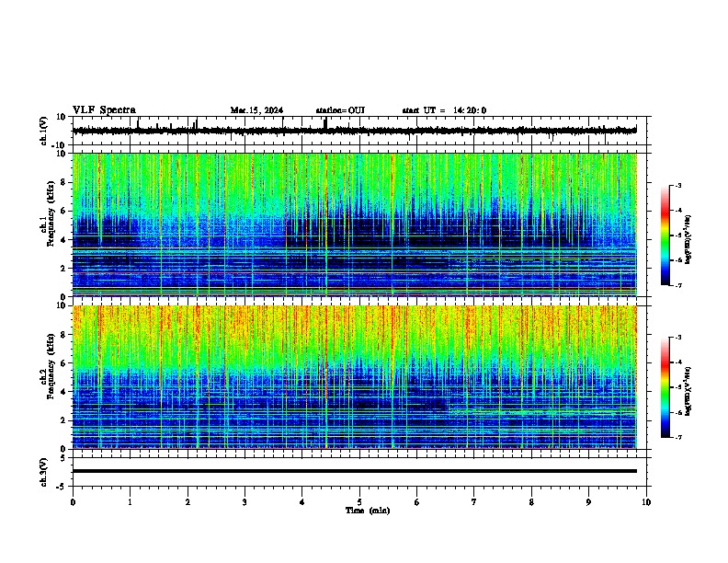Click the '6' kHz tick on ch.1 spectrogram
Screen dimensions: 728x563
(x=64, y=212)
